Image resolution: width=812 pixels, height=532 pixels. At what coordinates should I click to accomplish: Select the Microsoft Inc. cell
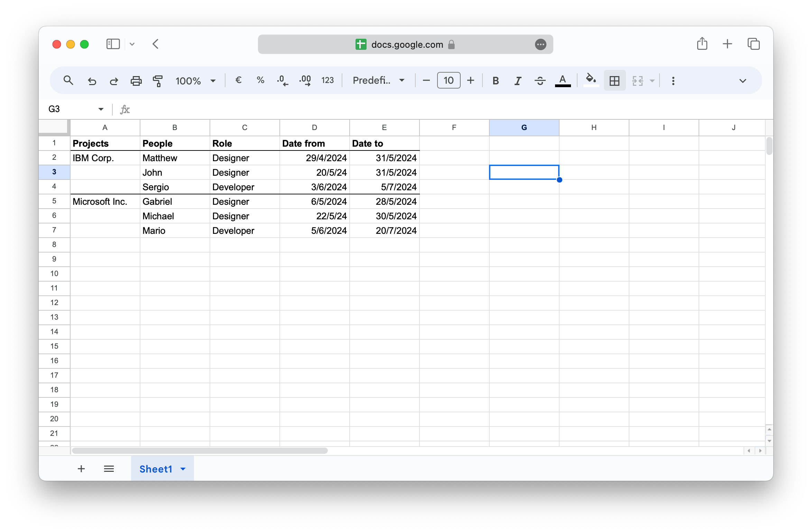[x=105, y=201]
